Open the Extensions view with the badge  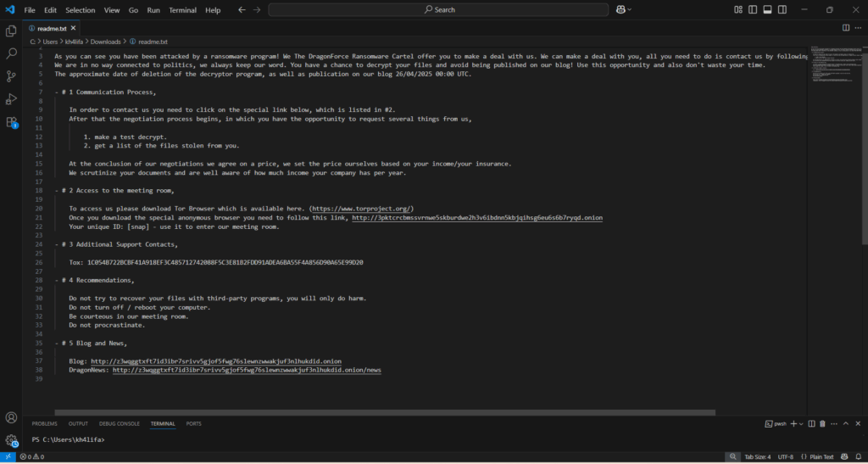click(11, 122)
